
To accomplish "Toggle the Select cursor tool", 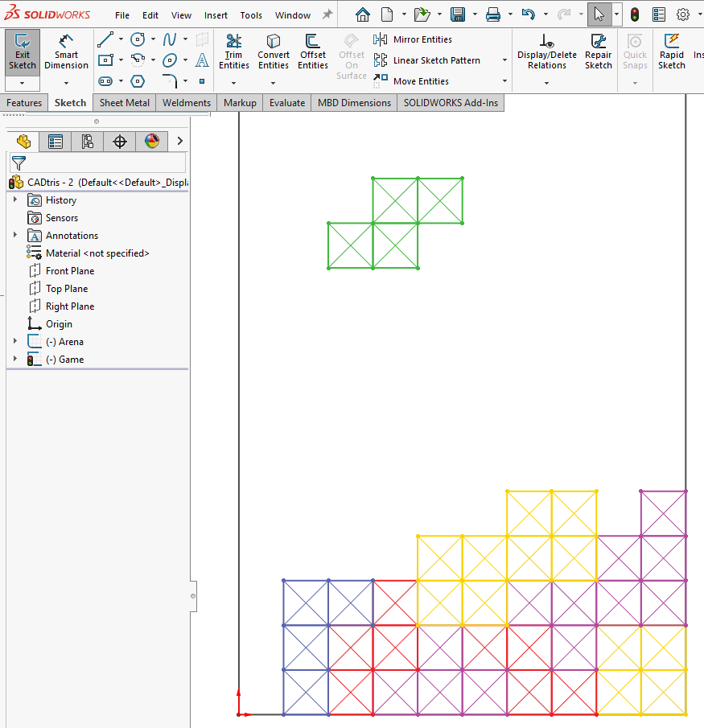I will click(x=599, y=14).
